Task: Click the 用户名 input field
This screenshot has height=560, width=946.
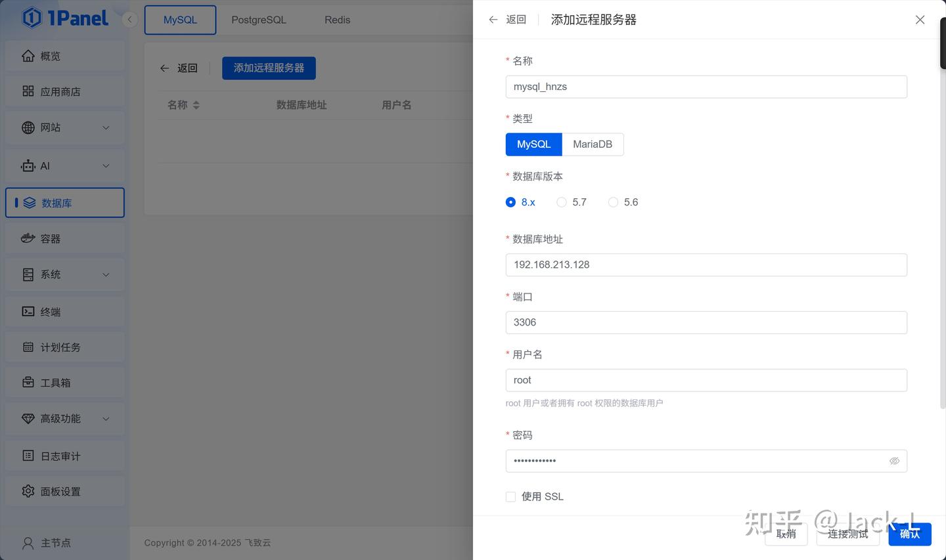Action: [706, 380]
